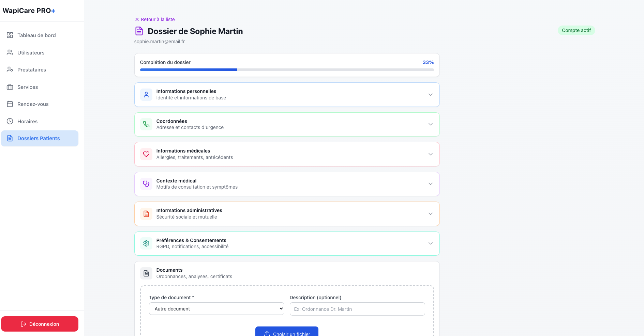The image size is (644, 336).
Task: Collapse the Préférences & Consentements chevron
Action: (430, 243)
